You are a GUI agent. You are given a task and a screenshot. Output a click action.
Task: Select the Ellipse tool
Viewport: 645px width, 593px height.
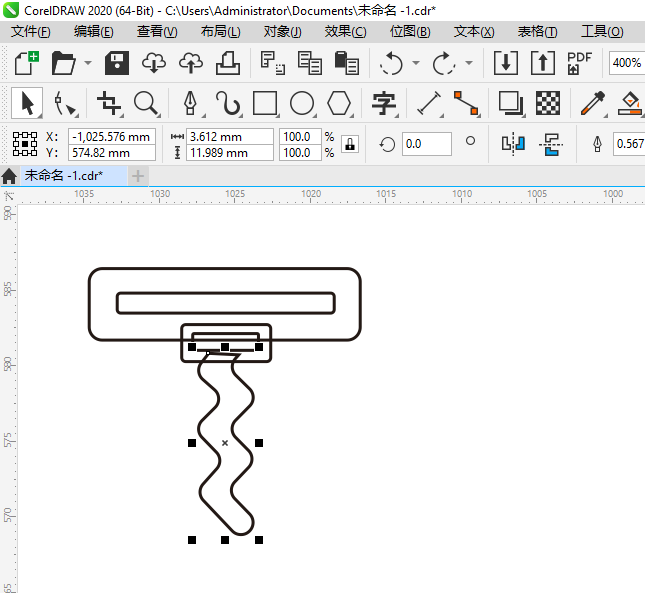(x=302, y=103)
